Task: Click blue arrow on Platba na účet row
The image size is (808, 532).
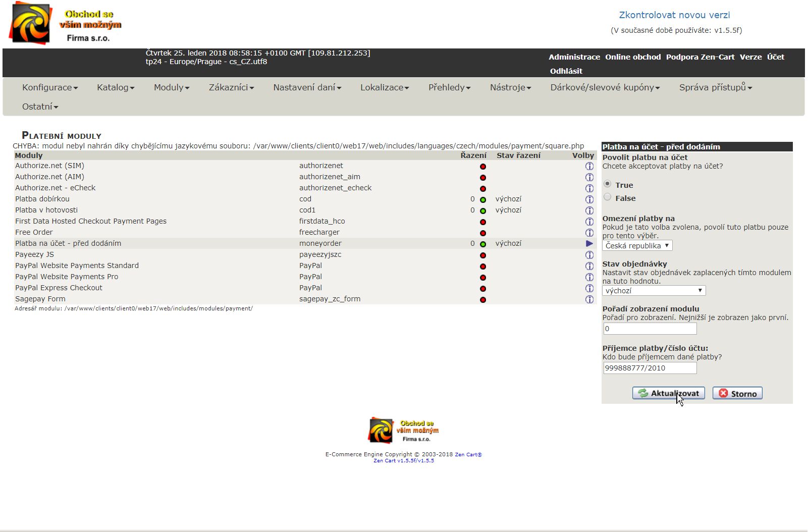Action: click(589, 243)
